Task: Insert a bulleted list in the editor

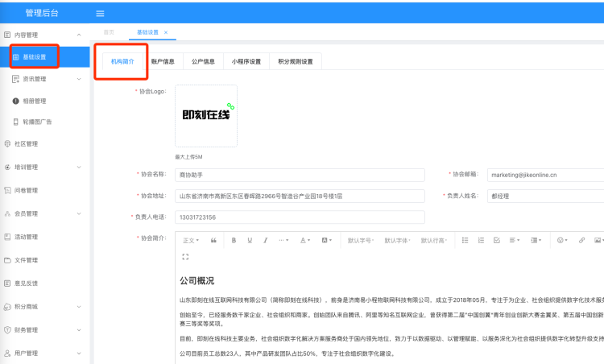Action: tap(464, 240)
